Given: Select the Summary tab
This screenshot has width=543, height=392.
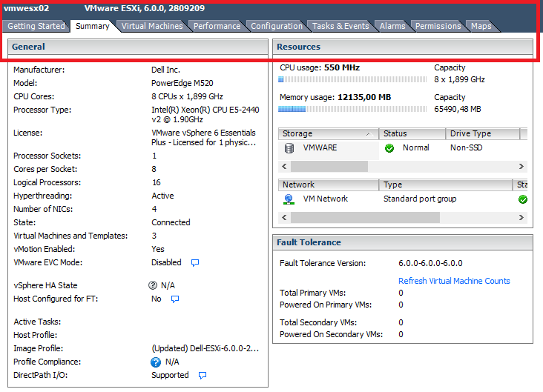Looking at the screenshot, I should pyautogui.click(x=93, y=26).
